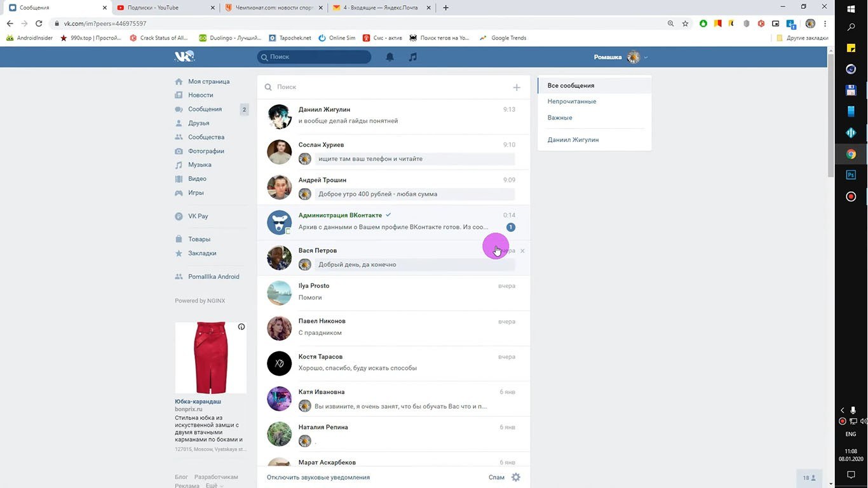Select the Непрочитанные filter
Screen dimensions: 868x488
(571, 102)
